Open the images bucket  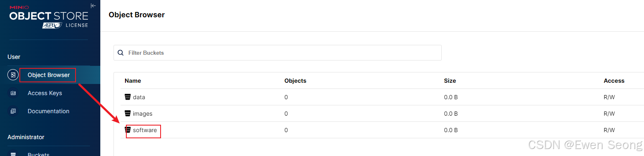coord(142,114)
